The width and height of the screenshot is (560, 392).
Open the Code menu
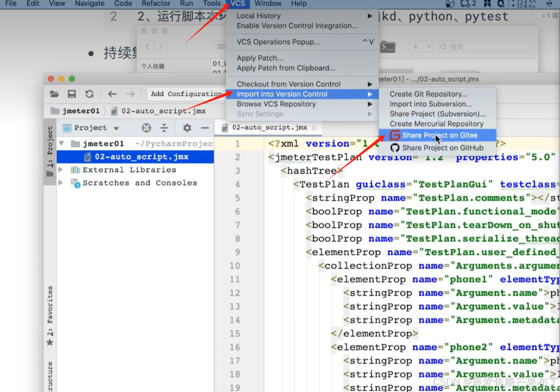pyautogui.click(x=123, y=3)
